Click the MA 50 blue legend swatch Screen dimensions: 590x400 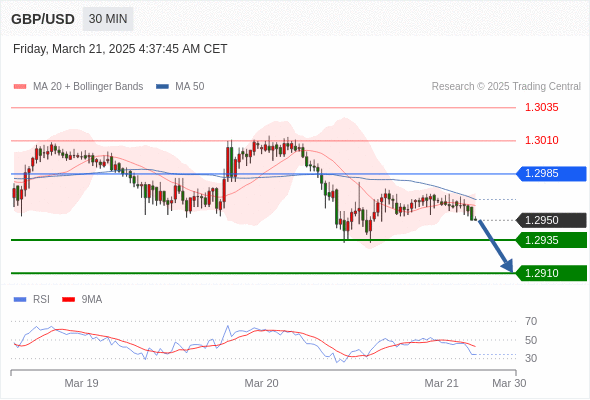pyautogui.click(x=162, y=87)
